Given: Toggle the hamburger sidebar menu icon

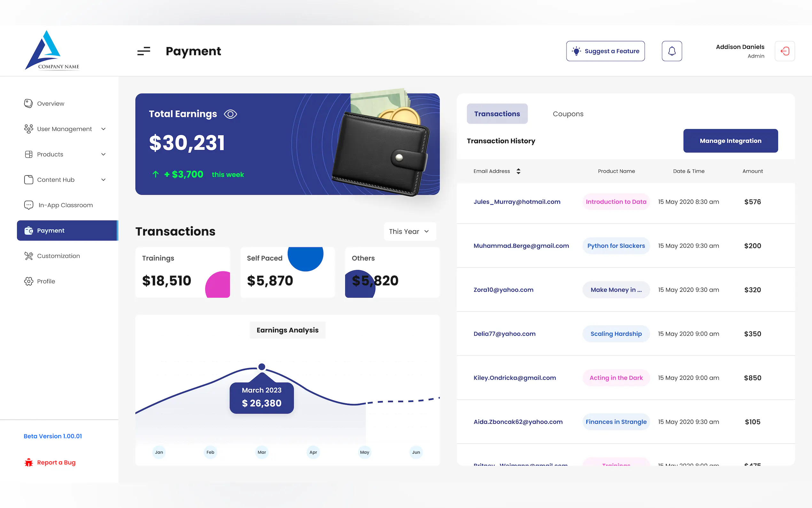Looking at the screenshot, I should point(144,51).
